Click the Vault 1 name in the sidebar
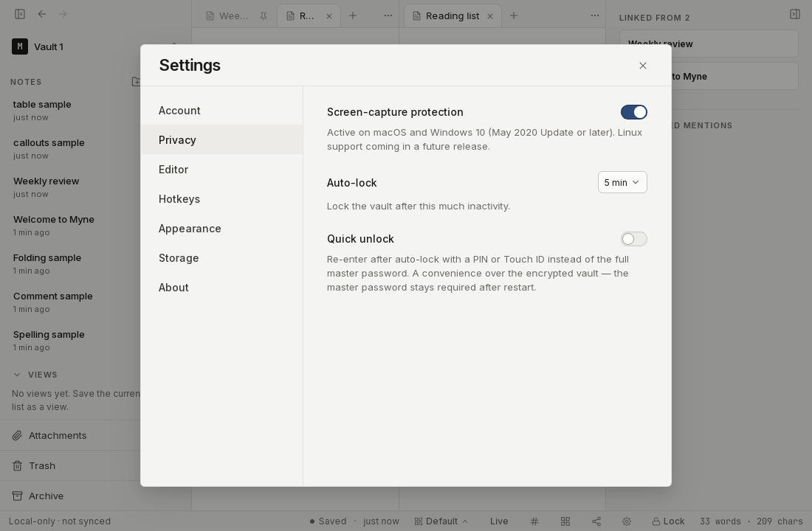812x531 pixels. (x=49, y=46)
